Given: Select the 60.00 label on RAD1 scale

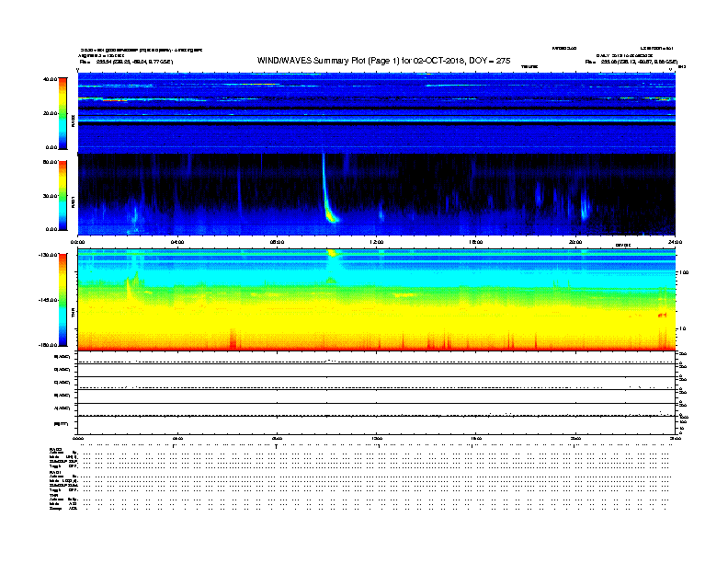Looking at the screenshot, I should pos(51,162).
